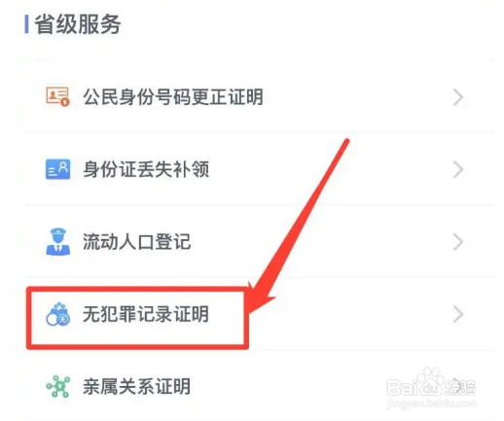Expand chevron next to 无犯罪记录证明
Viewport: 504px width, 421px height.
(x=457, y=314)
